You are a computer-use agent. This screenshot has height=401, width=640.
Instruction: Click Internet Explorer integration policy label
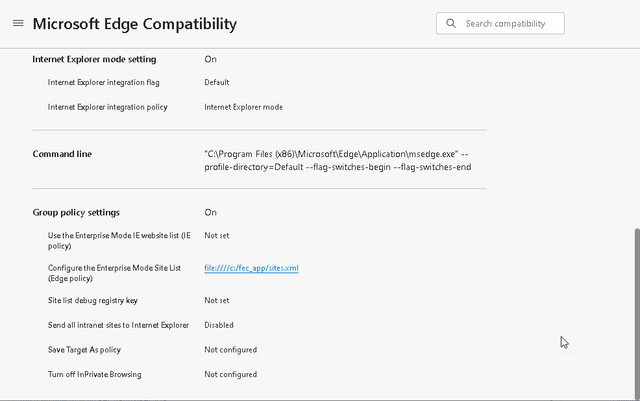click(x=108, y=107)
